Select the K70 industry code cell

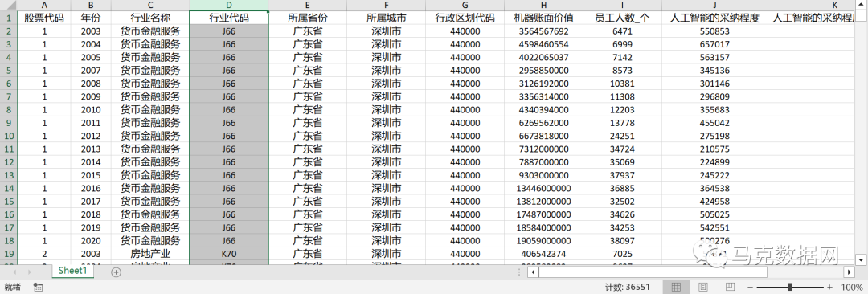click(228, 254)
